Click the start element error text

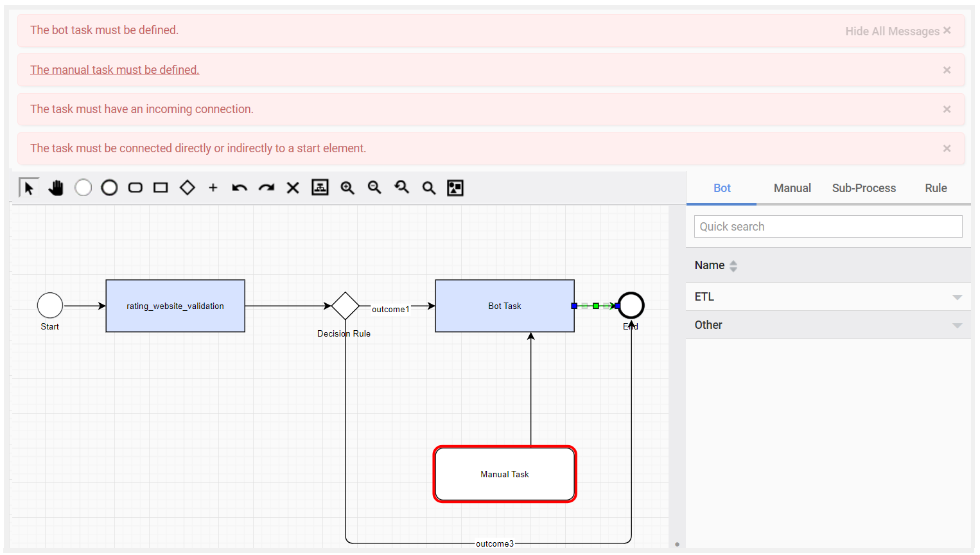pyautogui.click(x=198, y=148)
